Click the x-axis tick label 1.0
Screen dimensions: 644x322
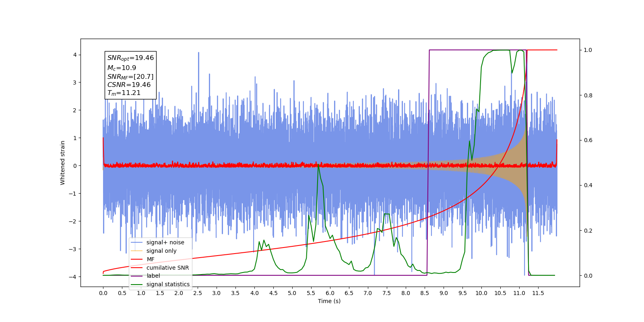pyautogui.click(x=141, y=293)
